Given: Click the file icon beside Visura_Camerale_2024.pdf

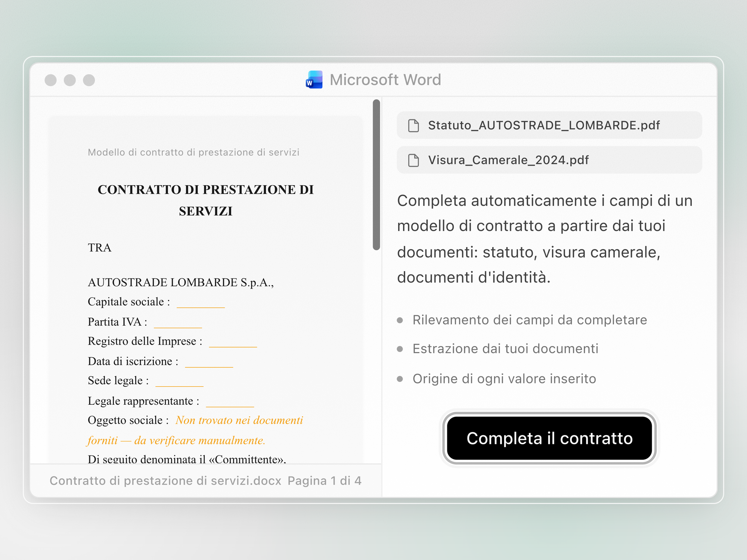Looking at the screenshot, I should (413, 160).
